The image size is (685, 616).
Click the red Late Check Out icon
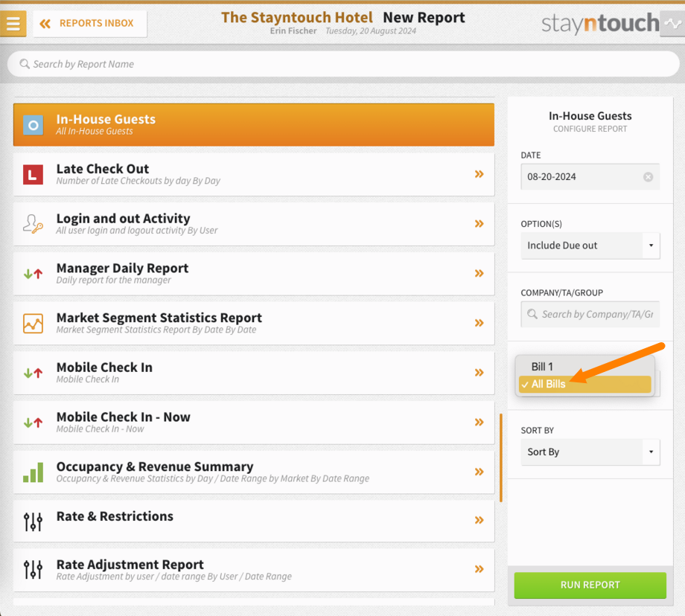pyautogui.click(x=34, y=175)
